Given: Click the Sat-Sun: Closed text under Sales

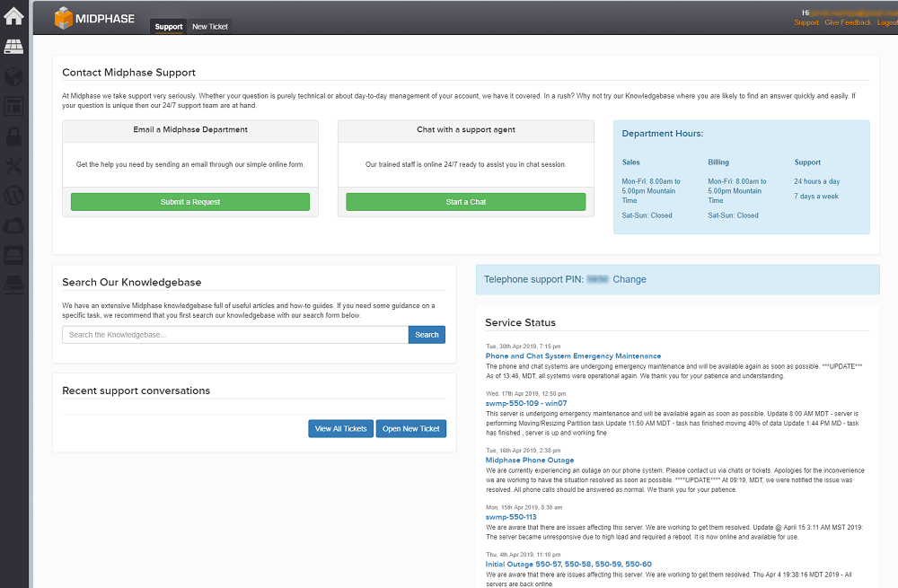Looking at the screenshot, I should 647,215.
